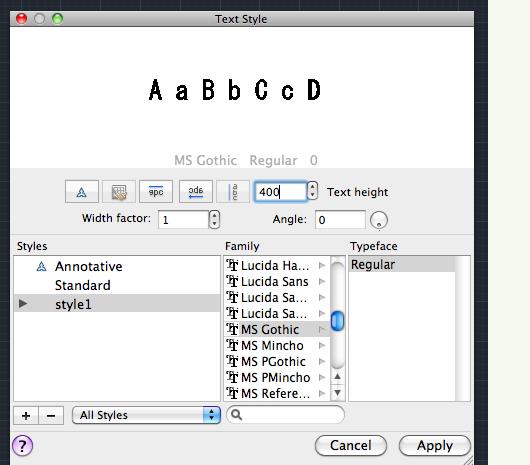The width and height of the screenshot is (530, 465).
Task: Open the All Styles dropdown
Action: coord(146,415)
